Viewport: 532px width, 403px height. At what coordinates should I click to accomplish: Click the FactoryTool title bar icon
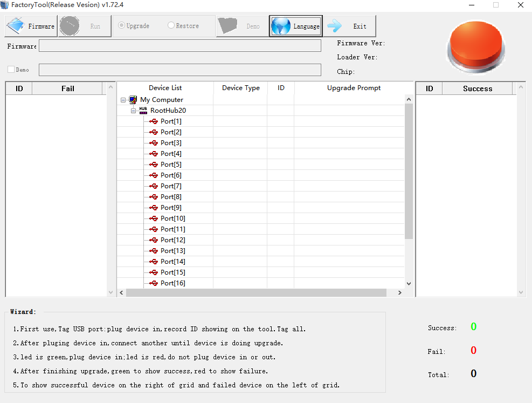tap(4, 5)
